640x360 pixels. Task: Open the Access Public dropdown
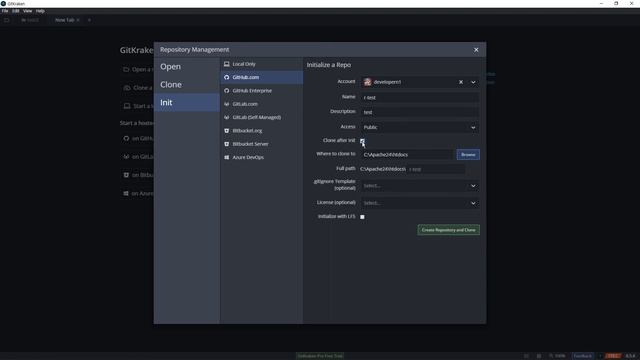tap(420, 127)
